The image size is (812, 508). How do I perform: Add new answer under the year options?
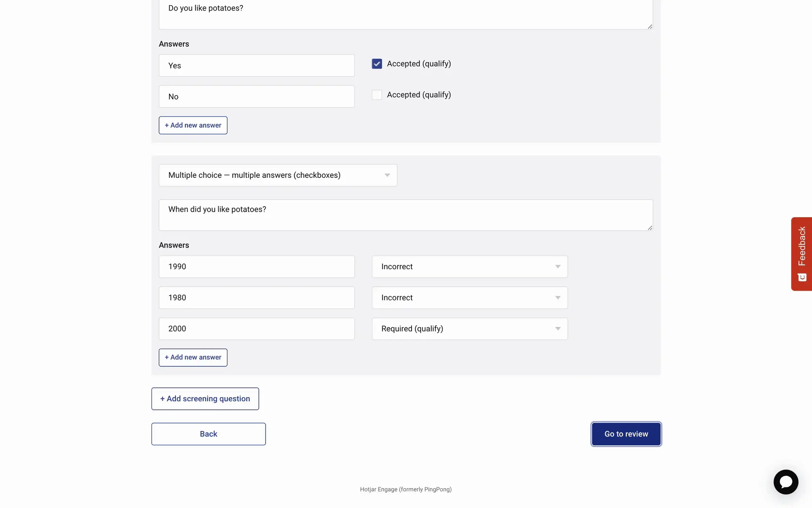193,357
